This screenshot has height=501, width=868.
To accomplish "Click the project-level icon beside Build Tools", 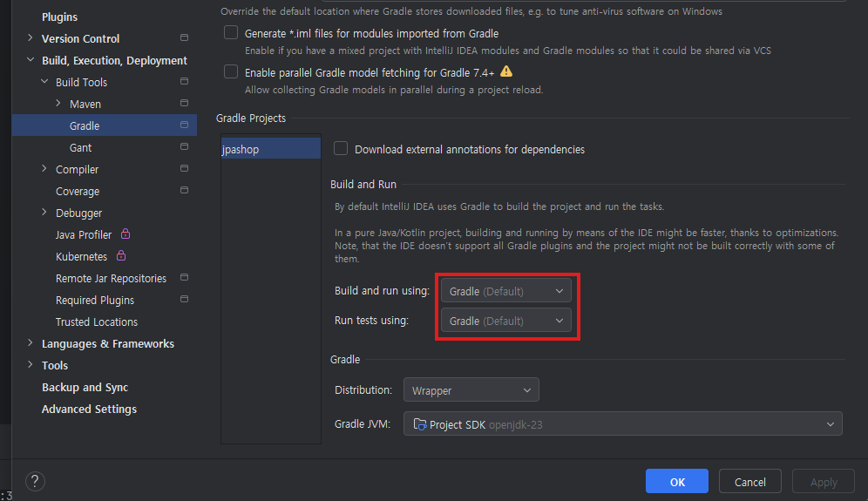I will click(x=185, y=81).
